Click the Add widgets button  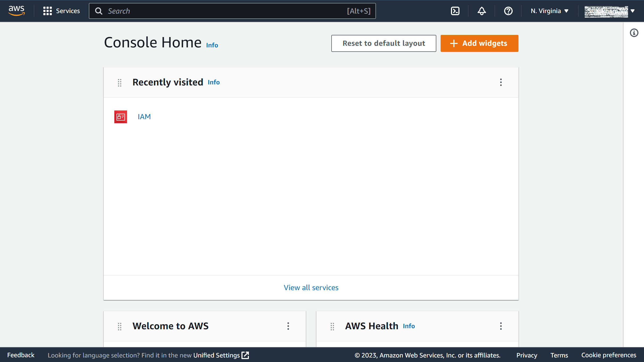click(x=479, y=43)
